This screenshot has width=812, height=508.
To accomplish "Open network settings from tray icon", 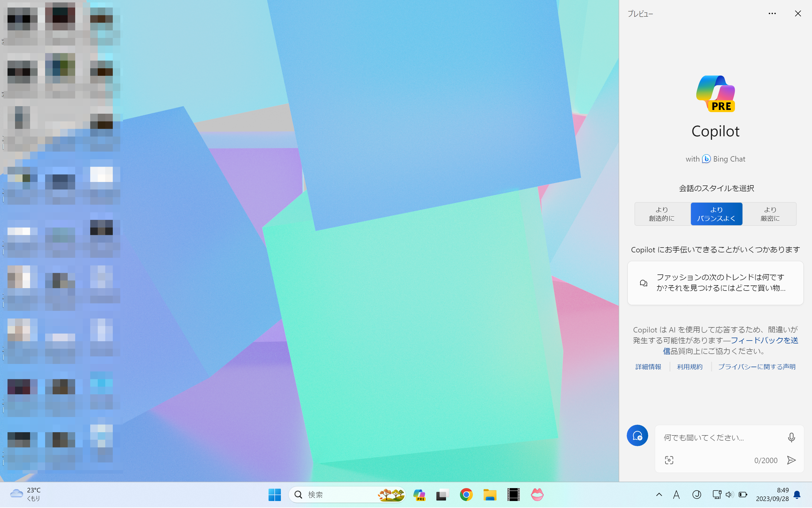I will (x=717, y=495).
